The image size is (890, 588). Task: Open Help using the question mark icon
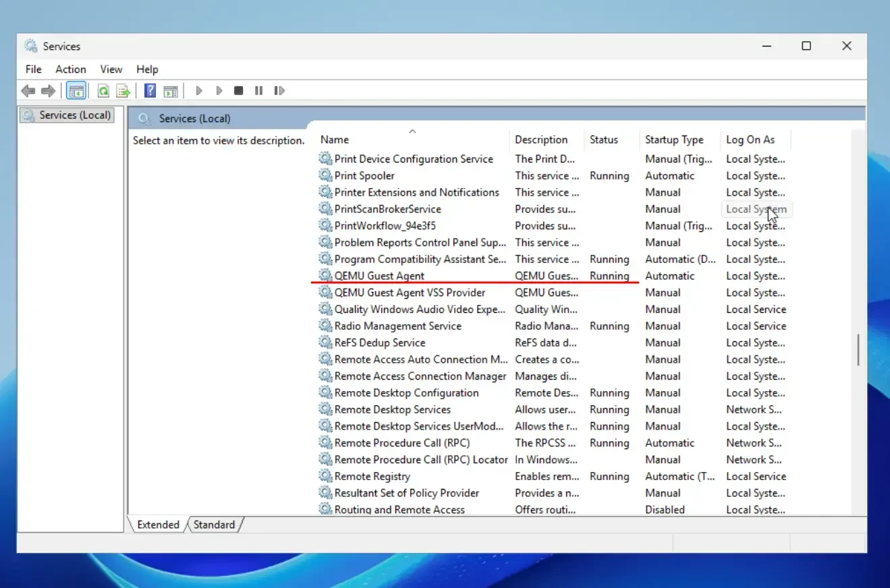(149, 90)
